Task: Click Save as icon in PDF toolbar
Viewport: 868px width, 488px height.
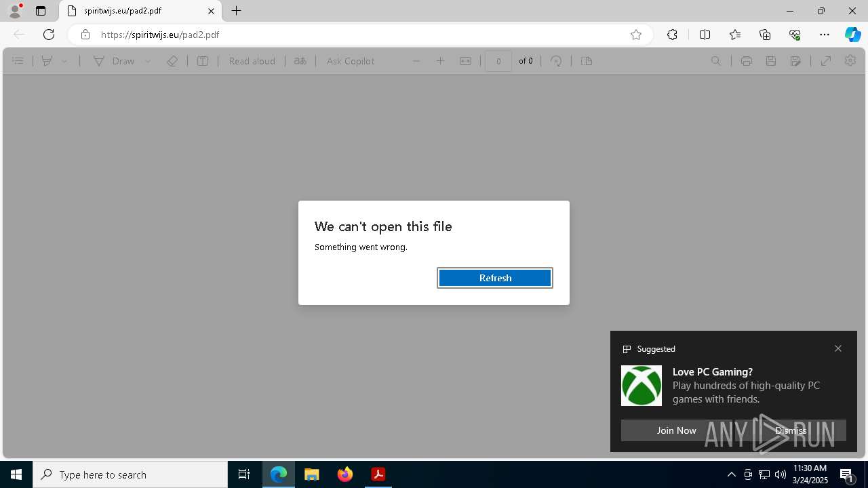Action: (796, 61)
